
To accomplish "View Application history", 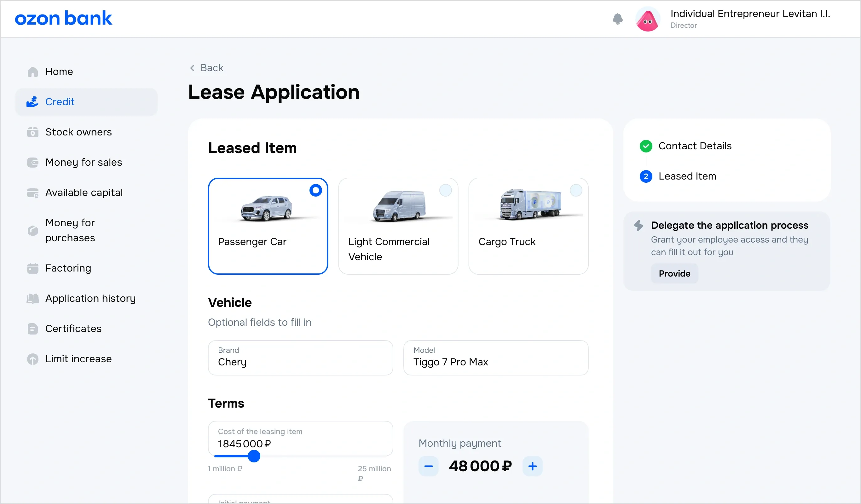I will [x=86, y=298].
